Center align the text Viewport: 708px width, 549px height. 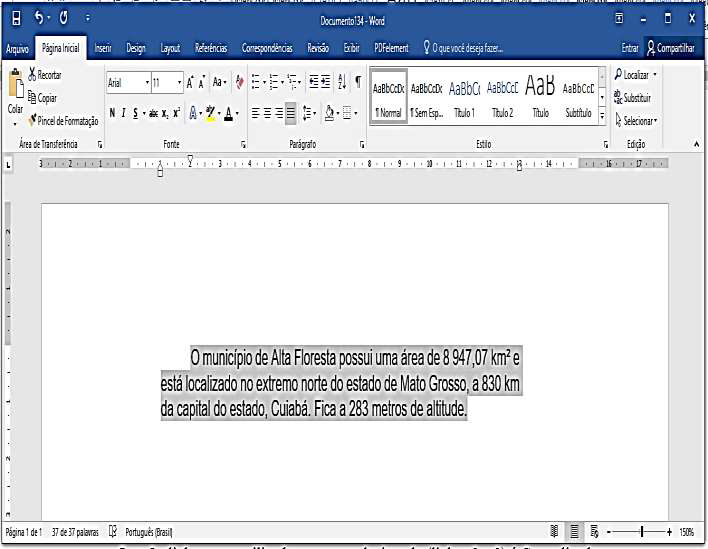(x=267, y=113)
